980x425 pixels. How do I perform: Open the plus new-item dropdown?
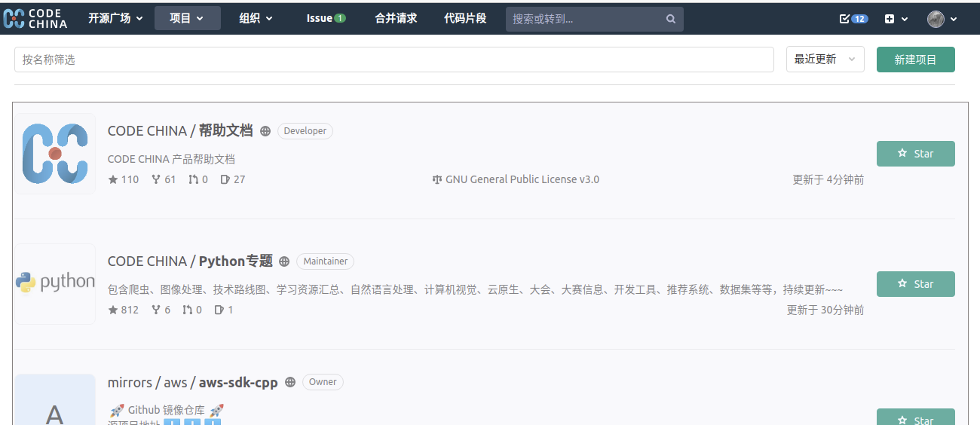pos(896,19)
